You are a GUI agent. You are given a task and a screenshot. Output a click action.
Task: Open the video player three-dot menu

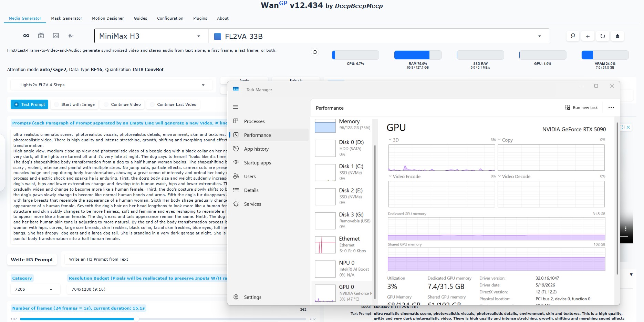[626, 229]
